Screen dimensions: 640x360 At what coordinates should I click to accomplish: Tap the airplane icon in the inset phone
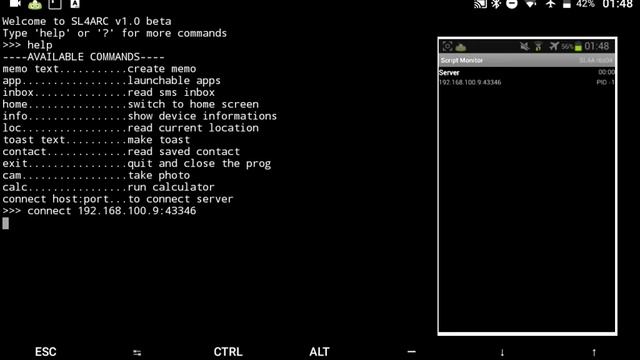pos(554,47)
